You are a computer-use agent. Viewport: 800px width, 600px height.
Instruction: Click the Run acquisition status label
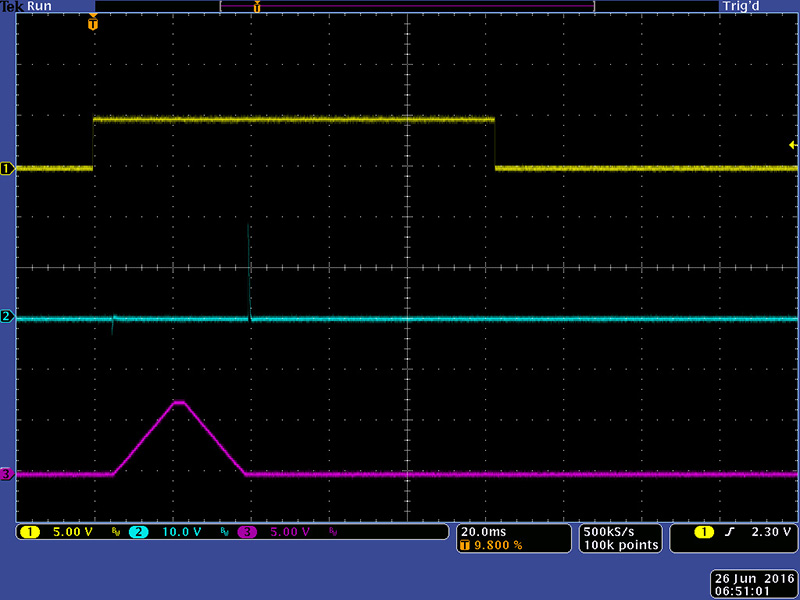[40, 6]
